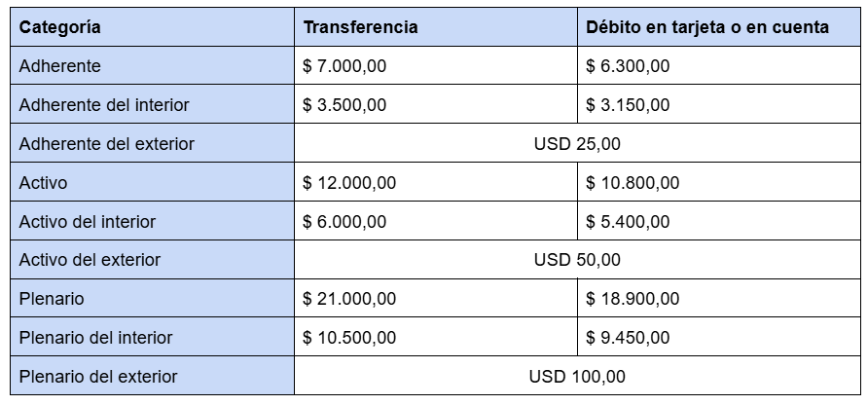Screen dimensions: 868x405
Task: Click the $ 7.000,00 transfer amount
Action: 345,66
